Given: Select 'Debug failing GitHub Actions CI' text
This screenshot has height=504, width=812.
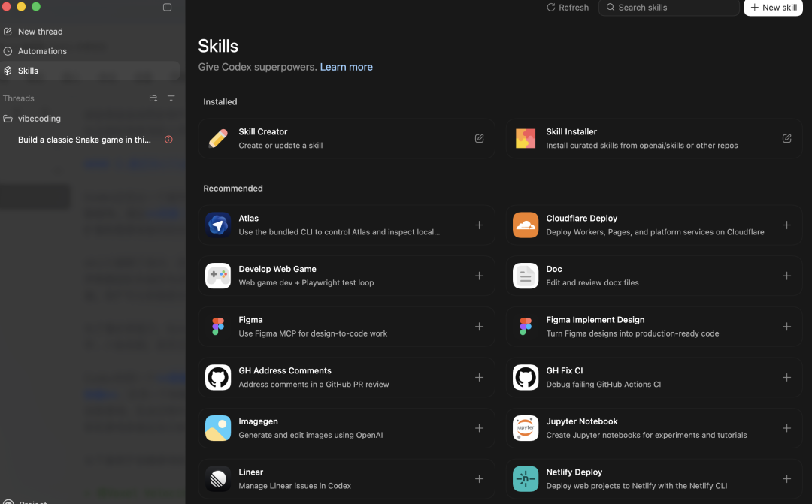Looking at the screenshot, I should 603,385.
